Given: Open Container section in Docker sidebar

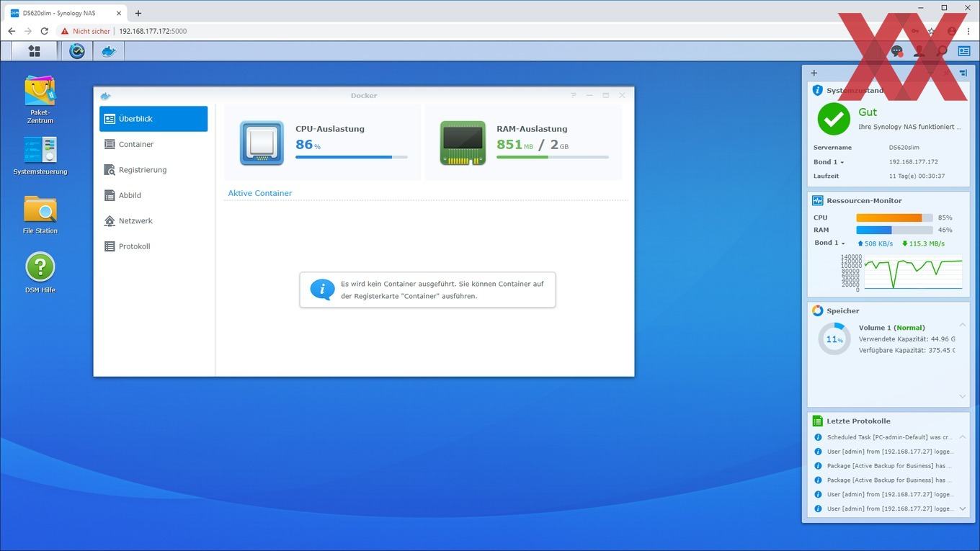Looking at the screenshot, I should tap(153, 144).
